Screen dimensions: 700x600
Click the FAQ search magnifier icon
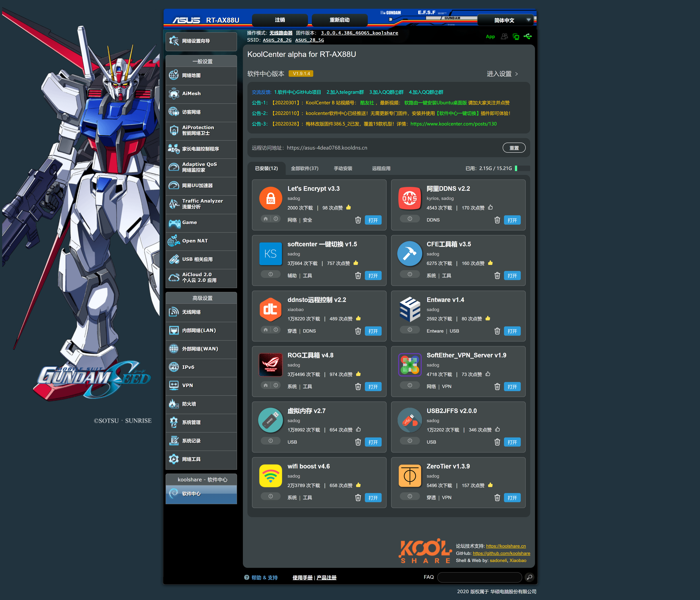pyautogui.click(x=529, y=577)
